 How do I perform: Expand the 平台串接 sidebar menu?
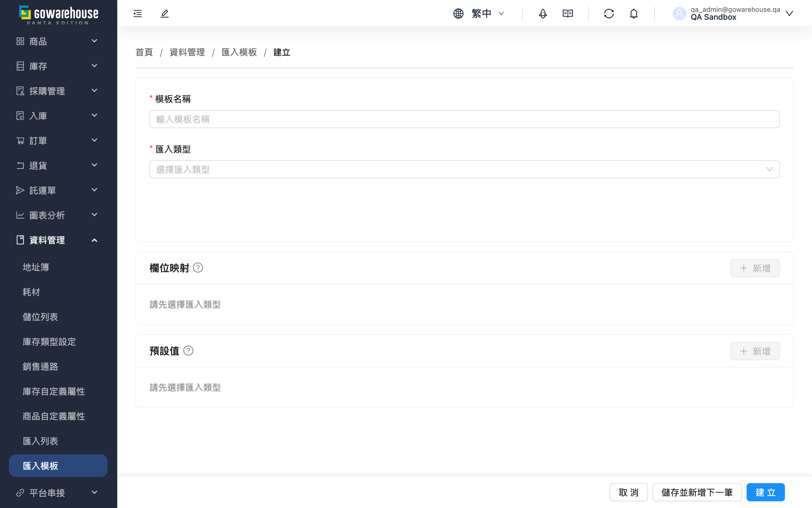click(x=95, y=492)
